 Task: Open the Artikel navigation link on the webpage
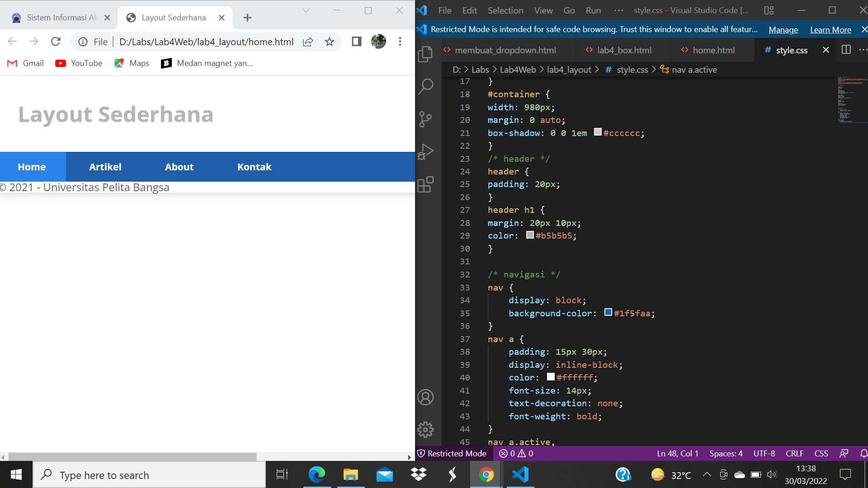click(105, 167)
